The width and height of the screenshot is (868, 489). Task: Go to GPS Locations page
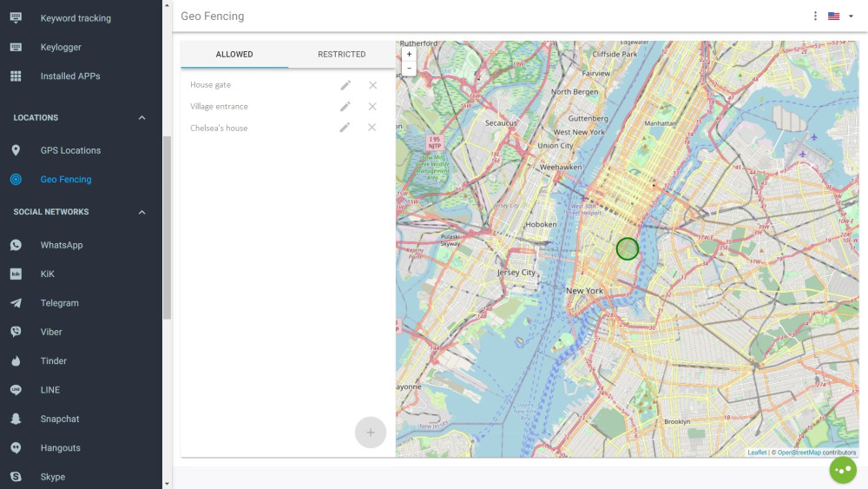coord(70,150)
